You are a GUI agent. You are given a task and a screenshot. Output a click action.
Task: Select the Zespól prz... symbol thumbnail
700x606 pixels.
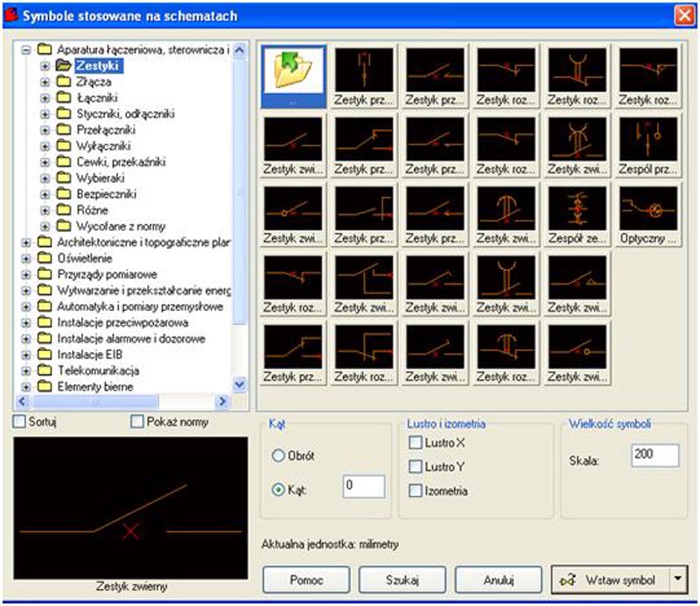click(x=648, y=145)
